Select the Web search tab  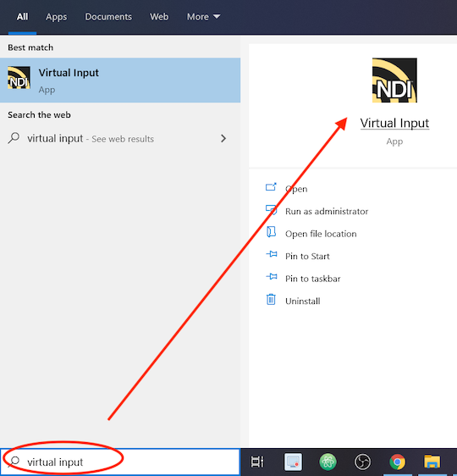(x=159, y=17)
